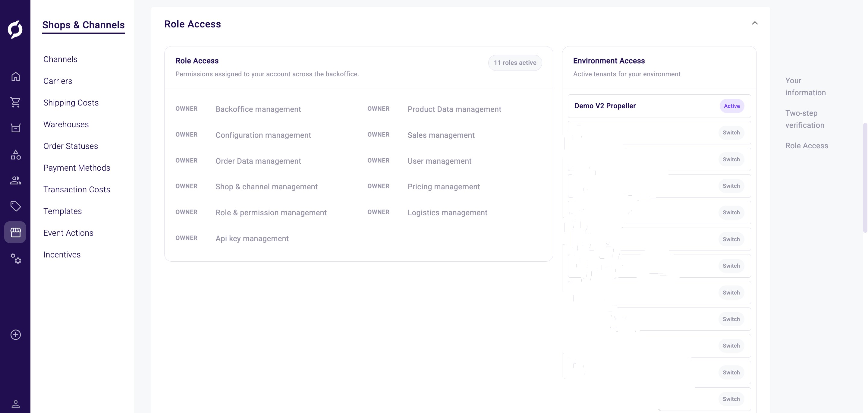Click the Backoffice management role
Image resolution: width=868 pixels, height=413 pixels.
pyautogui.click(x=258, y=109)
